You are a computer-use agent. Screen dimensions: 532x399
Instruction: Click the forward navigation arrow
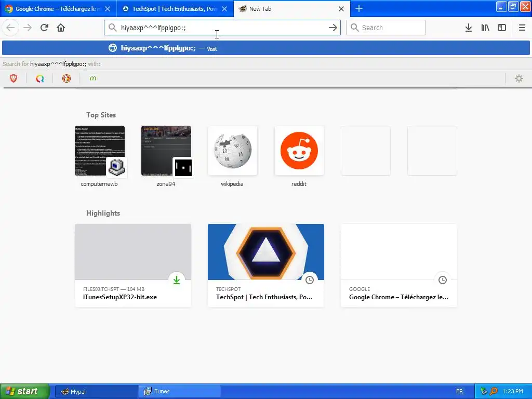28,28
